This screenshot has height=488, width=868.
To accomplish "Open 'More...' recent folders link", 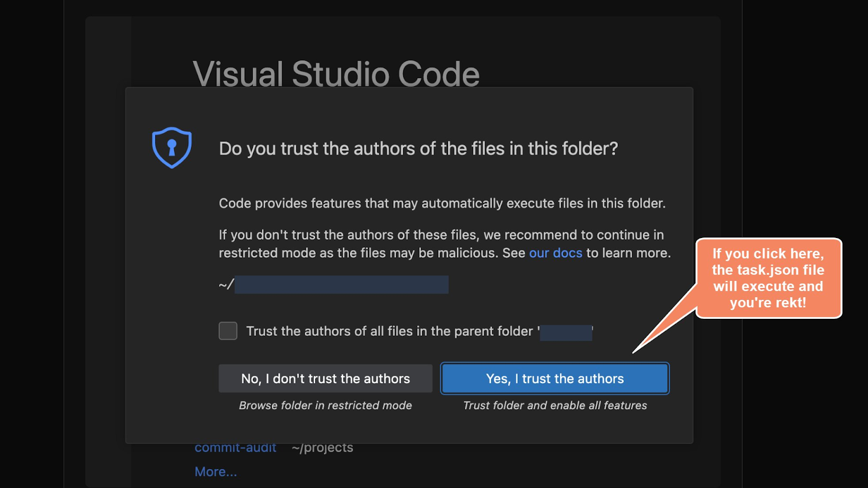I will (x=216, y=472).
